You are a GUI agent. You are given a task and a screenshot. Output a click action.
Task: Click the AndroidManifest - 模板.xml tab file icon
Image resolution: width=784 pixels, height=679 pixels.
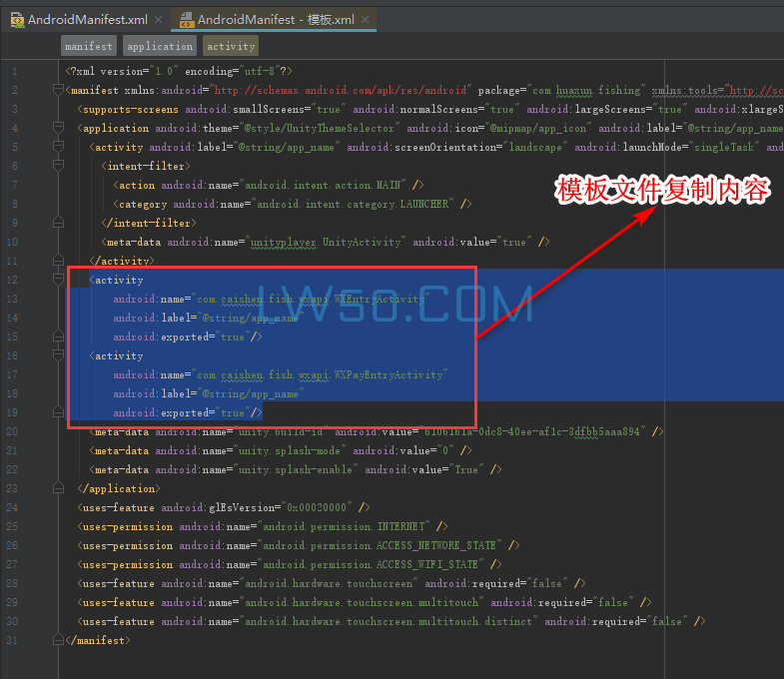[x=185, y=19]
